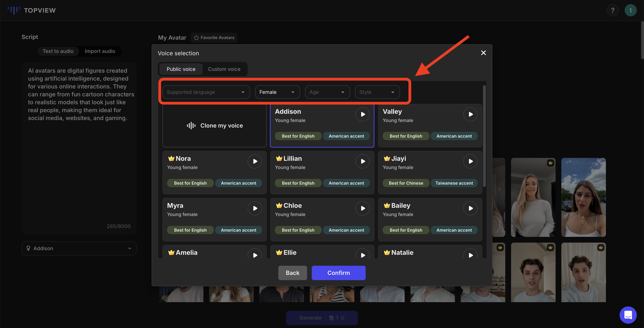Play the Addison voice preview
This screenshot has height=328, width=644.
pos(362,114)
